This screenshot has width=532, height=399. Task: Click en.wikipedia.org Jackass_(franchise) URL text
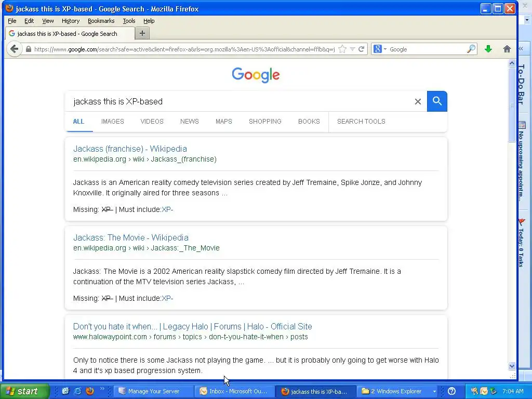point(145,159)
